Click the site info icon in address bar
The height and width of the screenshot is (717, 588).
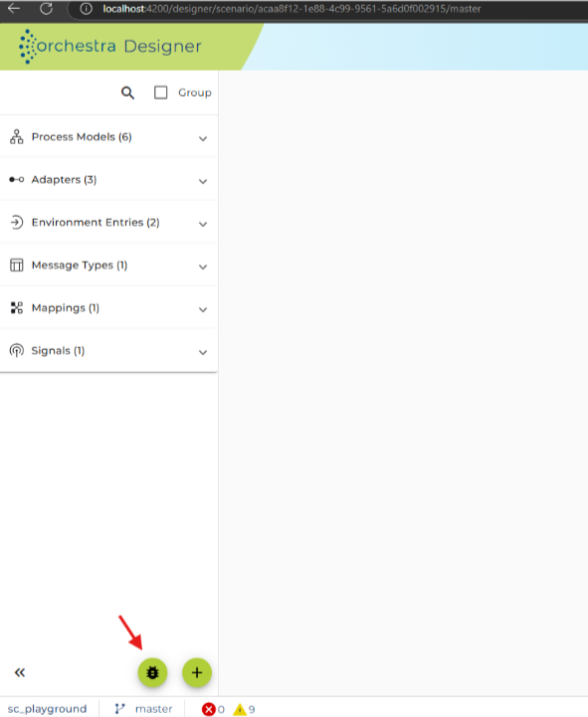coord(86,9)
